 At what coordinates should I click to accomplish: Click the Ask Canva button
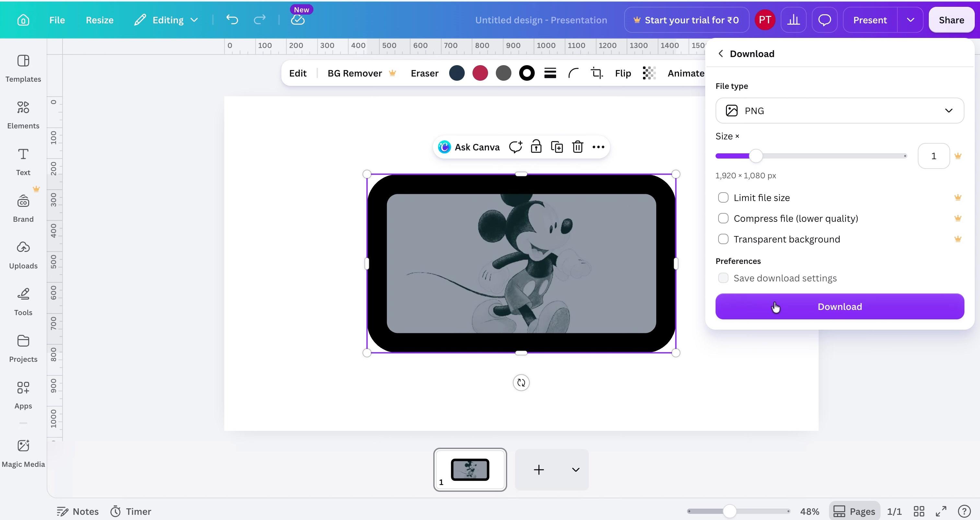coord(469,147)
